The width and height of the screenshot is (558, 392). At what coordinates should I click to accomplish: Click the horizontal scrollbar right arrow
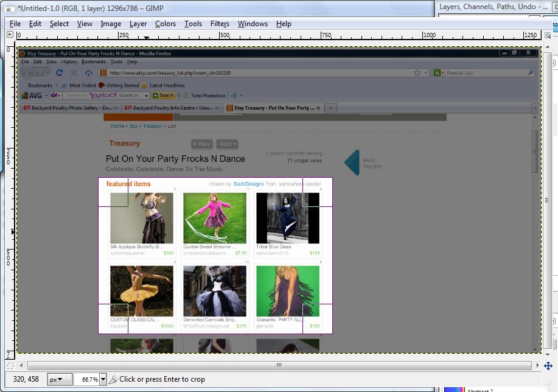pos(537,365)
